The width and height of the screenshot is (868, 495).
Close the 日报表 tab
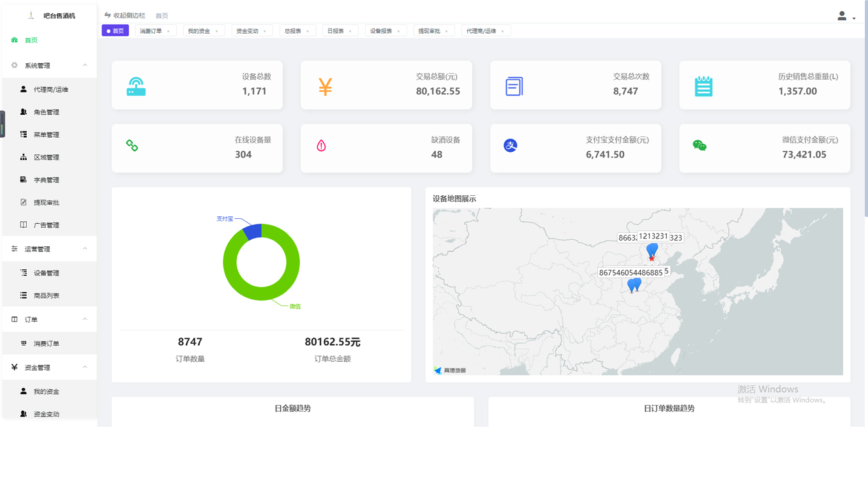coord(350,31)
